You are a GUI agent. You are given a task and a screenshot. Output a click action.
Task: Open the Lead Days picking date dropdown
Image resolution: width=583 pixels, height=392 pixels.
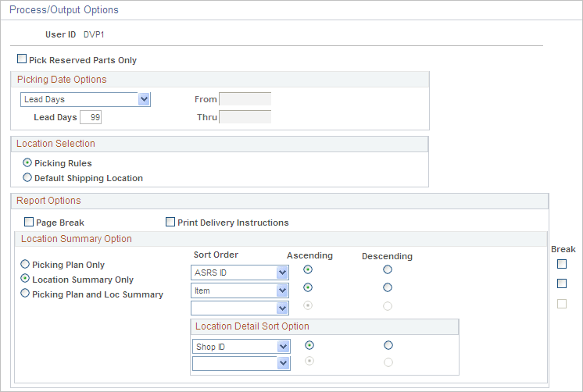point(85,100)
